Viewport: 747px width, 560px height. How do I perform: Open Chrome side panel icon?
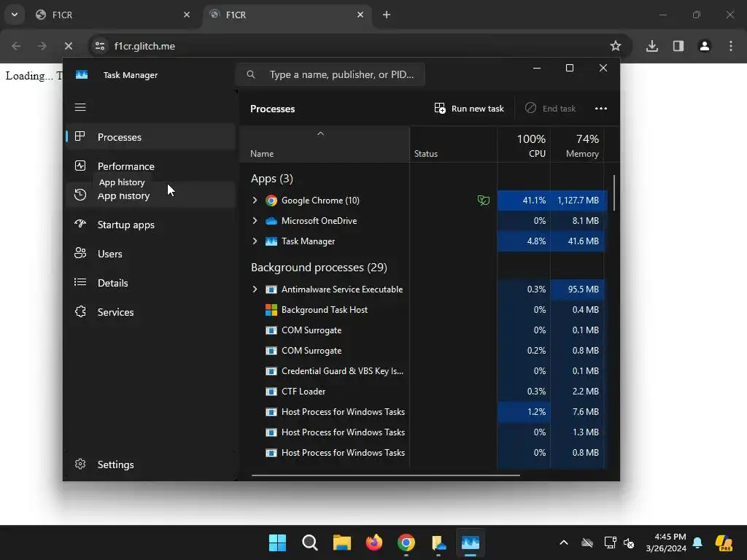678,46
